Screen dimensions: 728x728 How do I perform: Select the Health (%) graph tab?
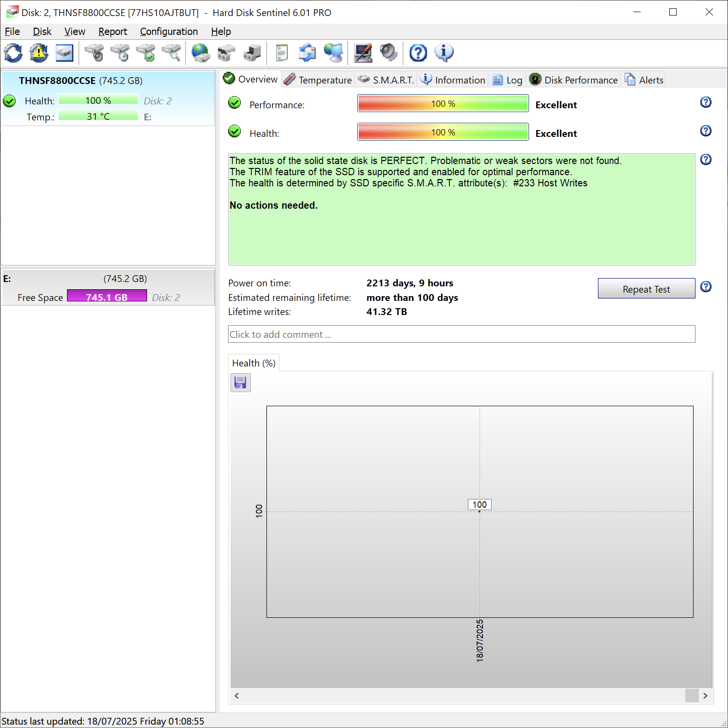click(x=254, y=363)
